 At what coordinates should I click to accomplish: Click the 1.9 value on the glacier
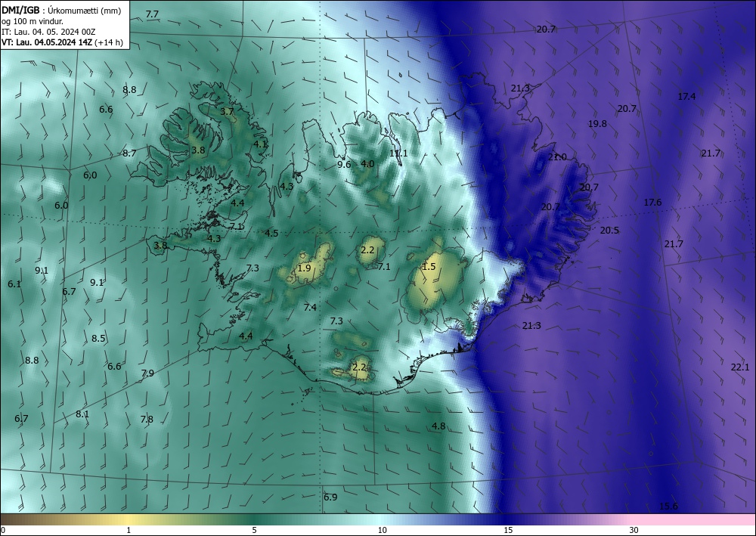point(304,268)
